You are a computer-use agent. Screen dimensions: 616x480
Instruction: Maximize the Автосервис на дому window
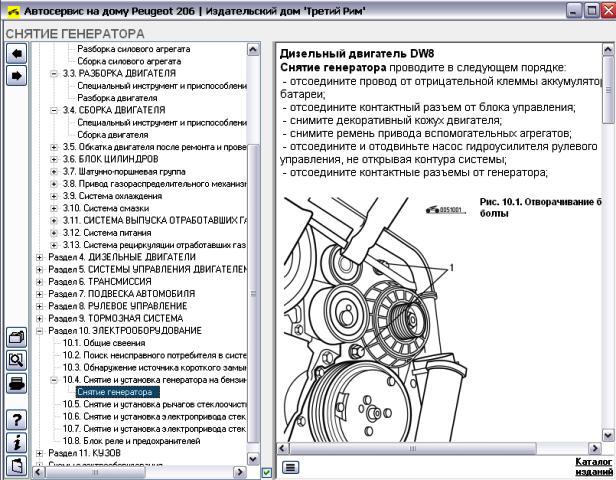pyautogui.click(x=591, y=11)
